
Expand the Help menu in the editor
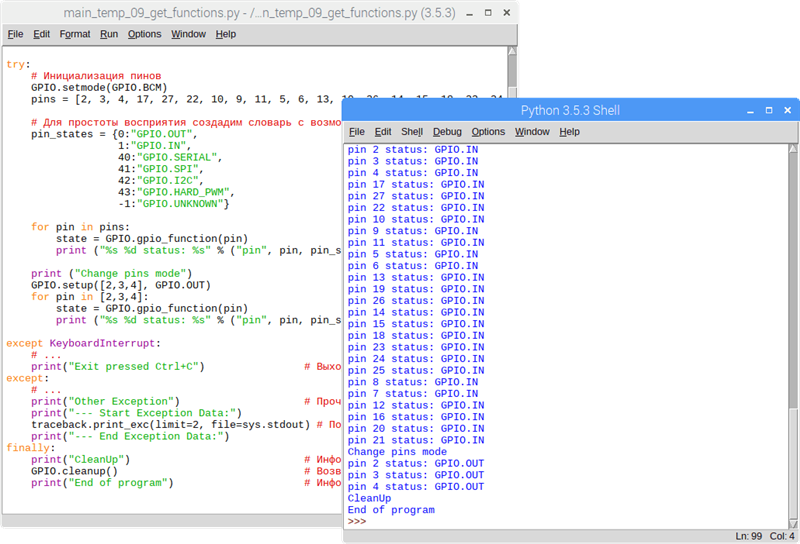(226, 34)
